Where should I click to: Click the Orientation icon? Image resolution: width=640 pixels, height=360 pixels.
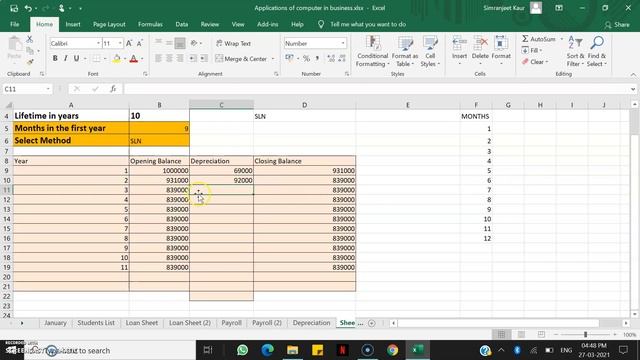click(194, 43)
